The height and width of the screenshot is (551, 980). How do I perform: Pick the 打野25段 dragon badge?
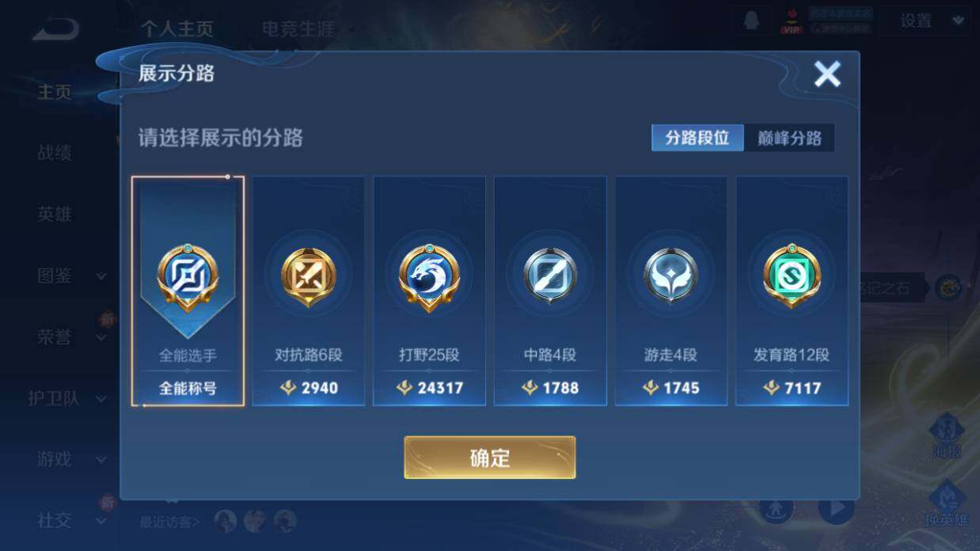pos(429,291)
